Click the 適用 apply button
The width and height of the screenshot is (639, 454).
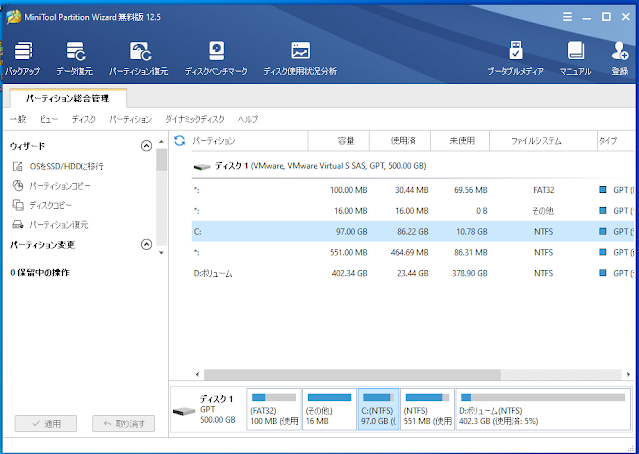click(46, 423)
